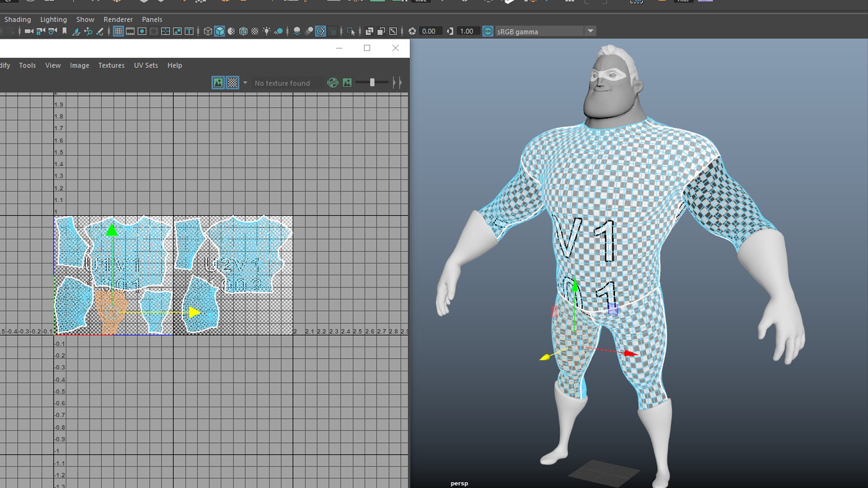The width and height of the screenshot is (868, 488).
Task: Toggle the viewport Grid display
Action: tap(118, 31)
